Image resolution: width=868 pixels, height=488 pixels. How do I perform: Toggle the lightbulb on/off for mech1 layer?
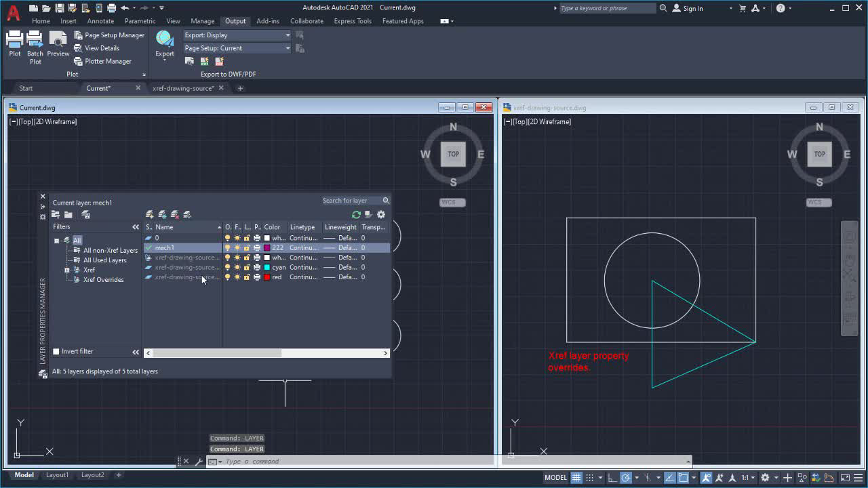pos(228,248)
